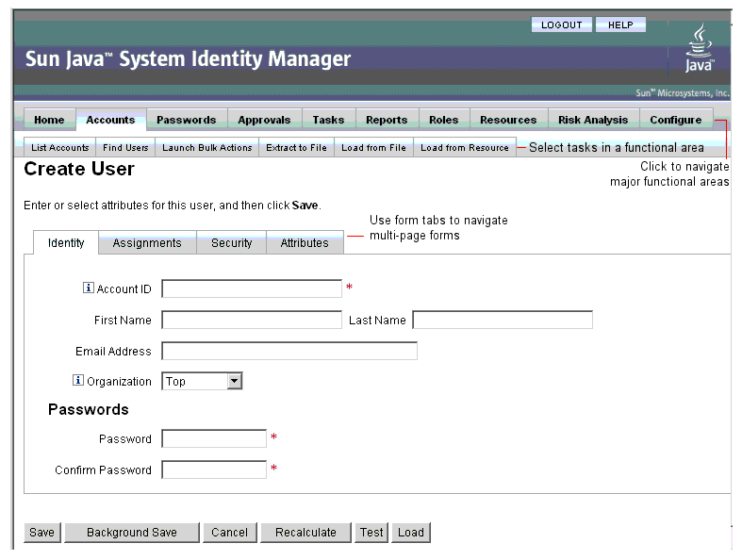Click into the First Name field

pos(252,320)
